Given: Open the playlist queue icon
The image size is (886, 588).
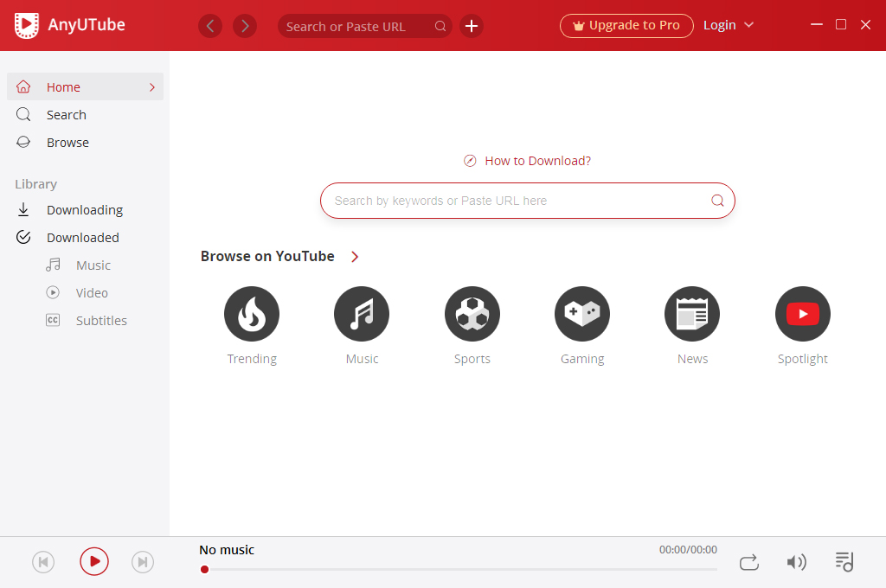Looking at the screenshot, I should coord(844,562).
